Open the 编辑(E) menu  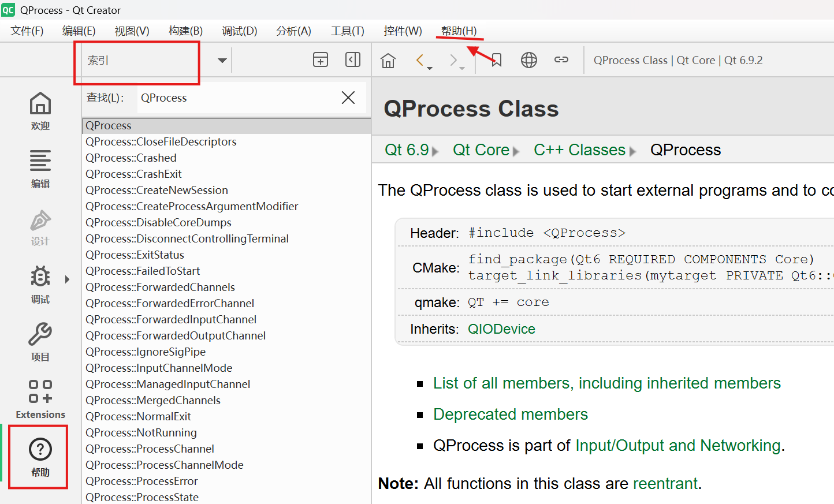(79, 31)
